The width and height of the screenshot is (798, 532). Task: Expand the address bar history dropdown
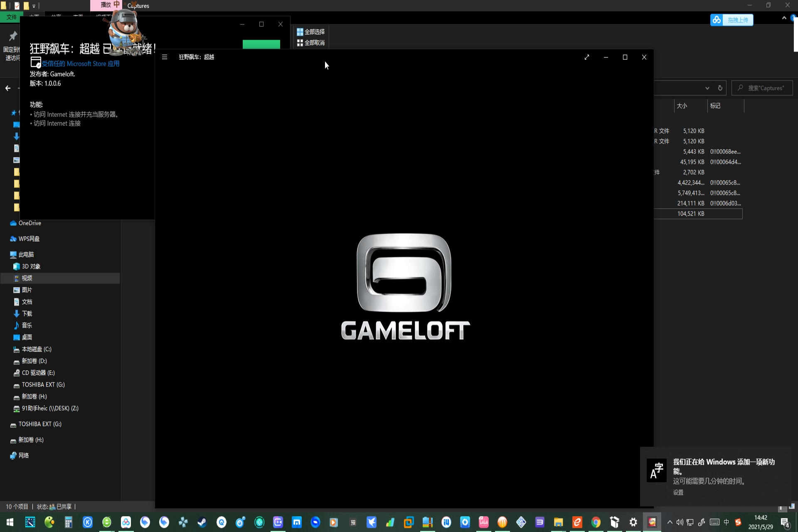(707, 88)
